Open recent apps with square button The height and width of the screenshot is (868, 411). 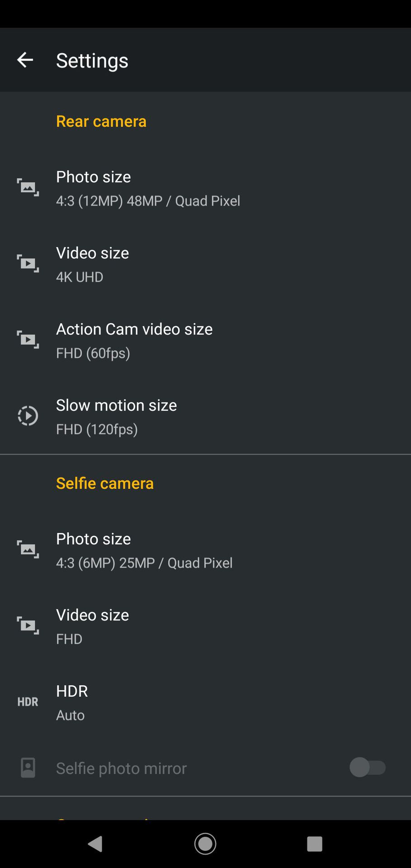pyautogui.click(x=314, y=844)
